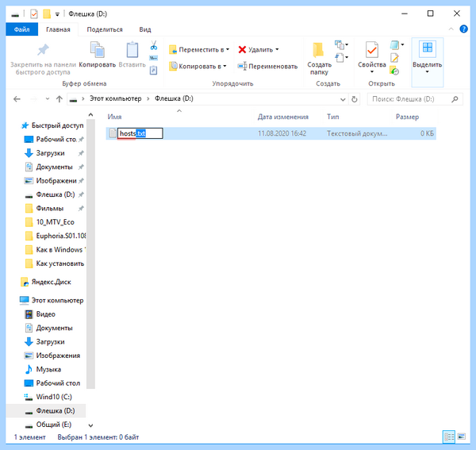Switch to large thumbnails view icon
The height and width of the screenshot is (450, 476).
[462, 437]
